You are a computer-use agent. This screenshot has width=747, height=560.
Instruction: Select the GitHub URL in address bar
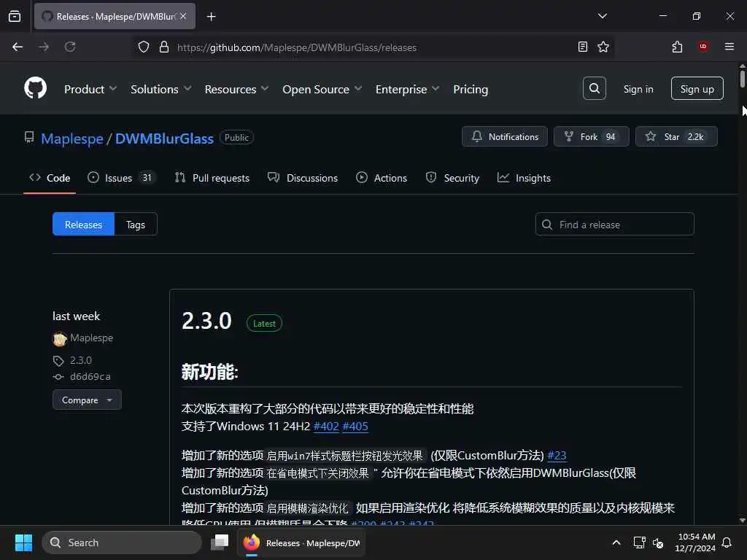(297, 47)
